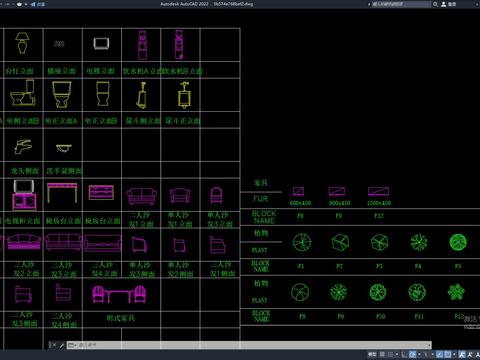
Task: Click the Share button in the quick access toolbar
Action: tap(38, 4)
